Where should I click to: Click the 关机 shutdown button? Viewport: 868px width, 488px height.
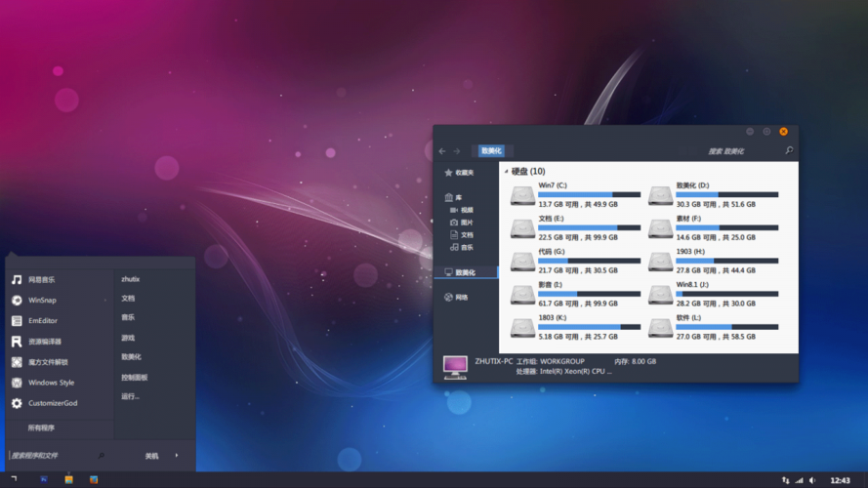(x=151, y=456)
